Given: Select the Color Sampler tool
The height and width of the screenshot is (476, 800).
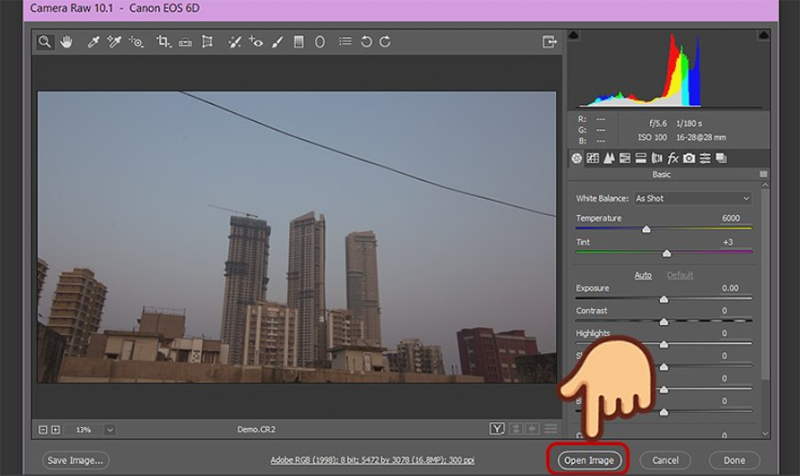Looking at the screenshot, I should click(114, 42).
